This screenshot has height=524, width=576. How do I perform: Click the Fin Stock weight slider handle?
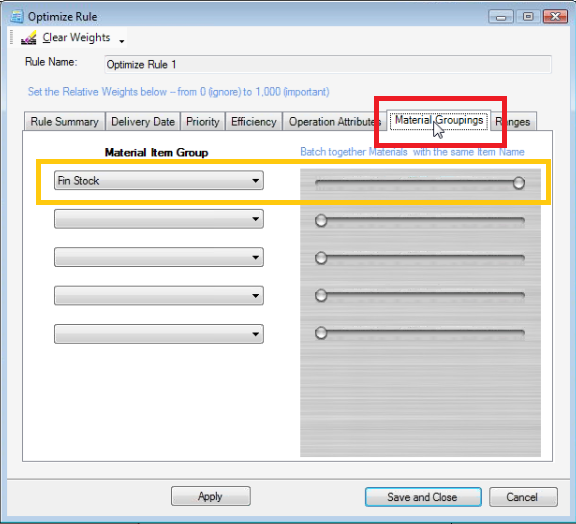[519, 183]
